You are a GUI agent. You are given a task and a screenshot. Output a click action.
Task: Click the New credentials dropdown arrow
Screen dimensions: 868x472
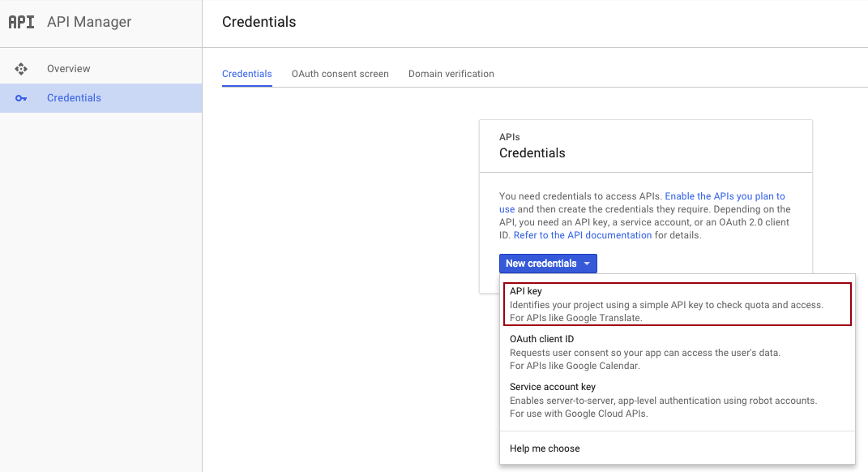pos(587,264)
